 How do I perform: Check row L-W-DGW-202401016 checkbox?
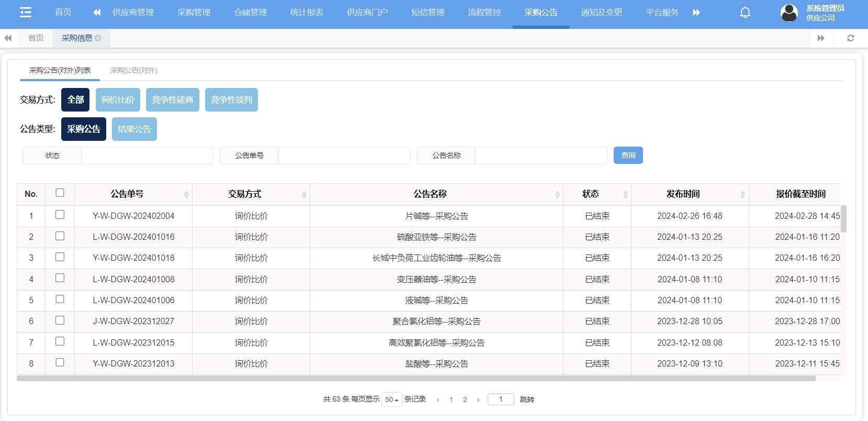[60, 236]
